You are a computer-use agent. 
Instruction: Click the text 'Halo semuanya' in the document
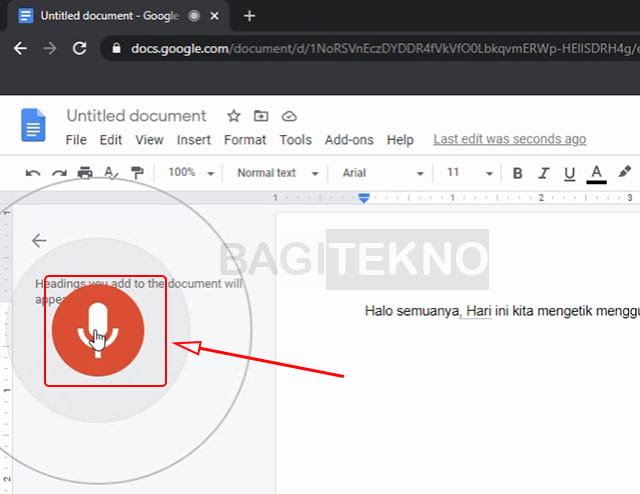411,311
